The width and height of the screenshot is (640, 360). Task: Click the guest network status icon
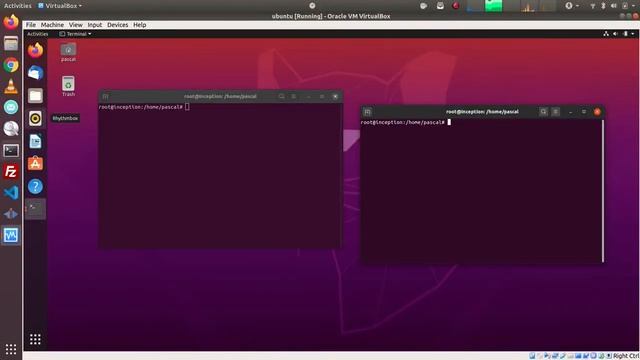(x=606, y=34)
